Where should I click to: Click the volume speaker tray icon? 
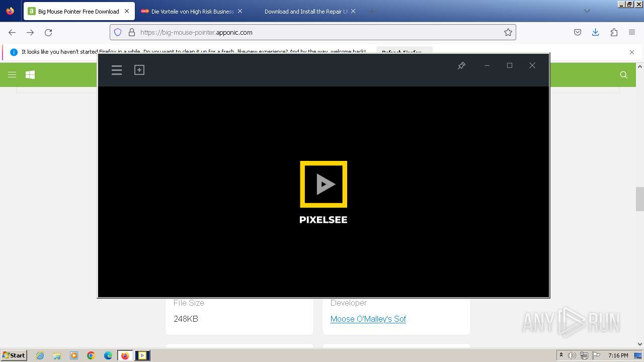tap(572, 355)
